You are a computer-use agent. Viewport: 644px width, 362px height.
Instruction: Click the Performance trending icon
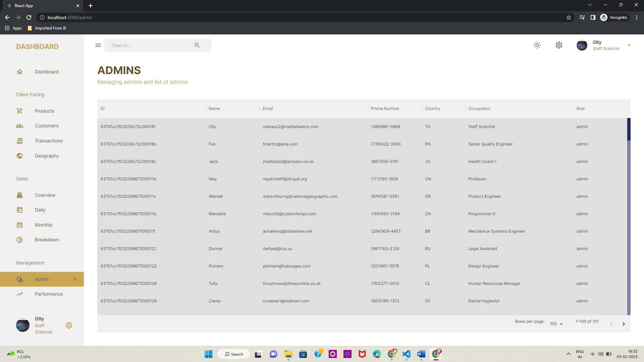coord(19,294)
